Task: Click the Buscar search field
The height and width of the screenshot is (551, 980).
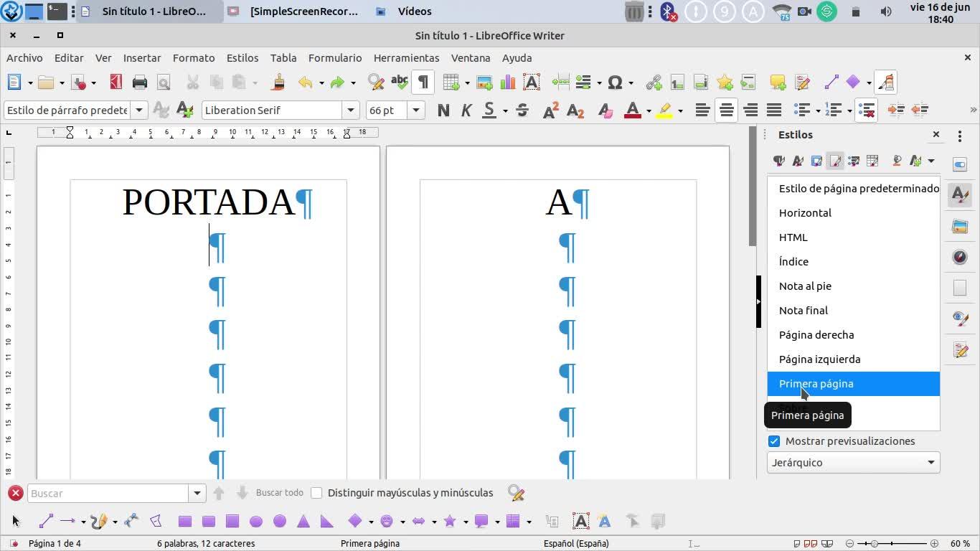Action: [108, 493]
